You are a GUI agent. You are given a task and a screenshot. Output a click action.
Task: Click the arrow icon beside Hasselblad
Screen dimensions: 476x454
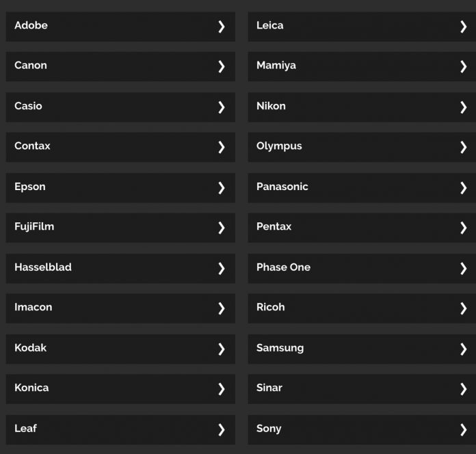222,268
